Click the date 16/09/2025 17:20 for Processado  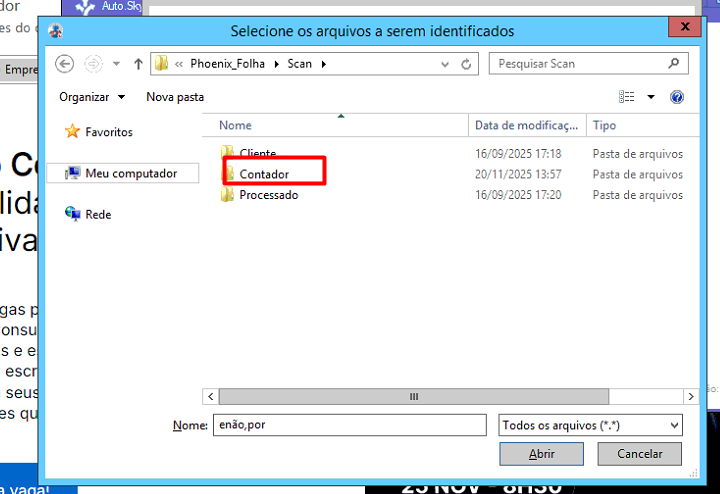(518, 195)
